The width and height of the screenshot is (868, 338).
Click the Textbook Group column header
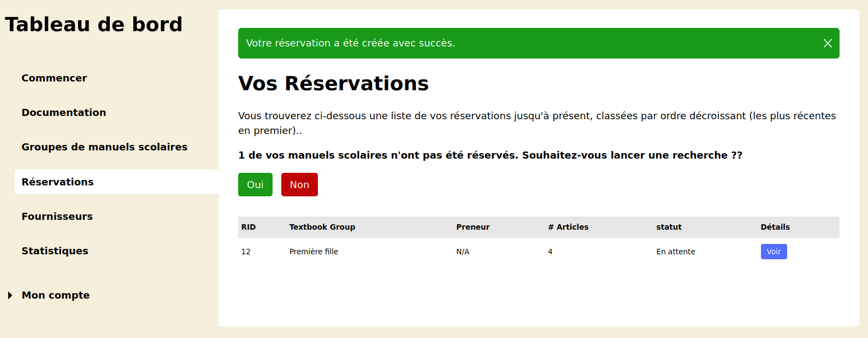[322, 227]
